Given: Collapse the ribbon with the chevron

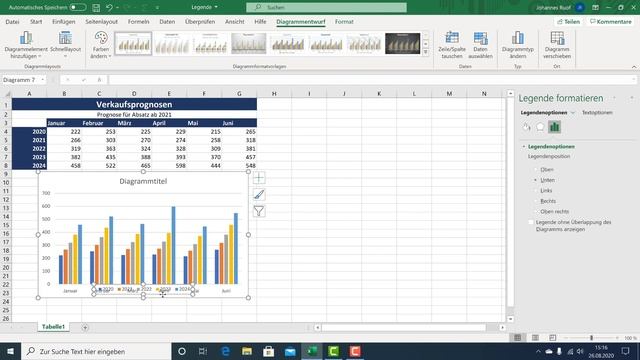Looking at the screenshot, I should pos(634,67).
